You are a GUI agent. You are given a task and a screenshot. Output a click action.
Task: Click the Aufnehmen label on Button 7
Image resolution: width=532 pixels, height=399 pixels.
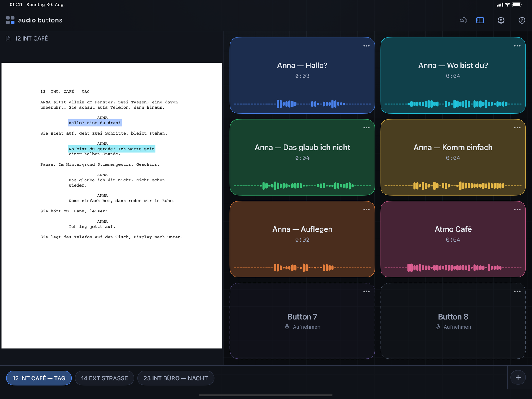(x=307, y=327)
